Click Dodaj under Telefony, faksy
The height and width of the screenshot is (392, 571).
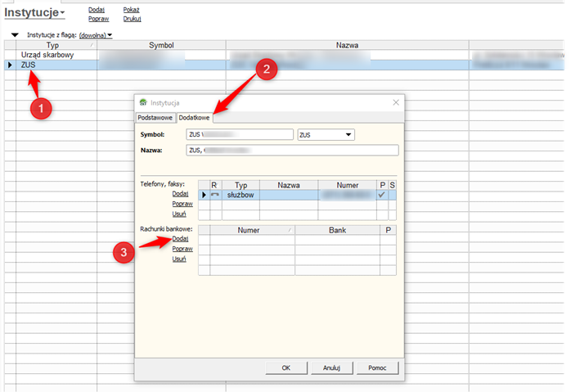180,194
